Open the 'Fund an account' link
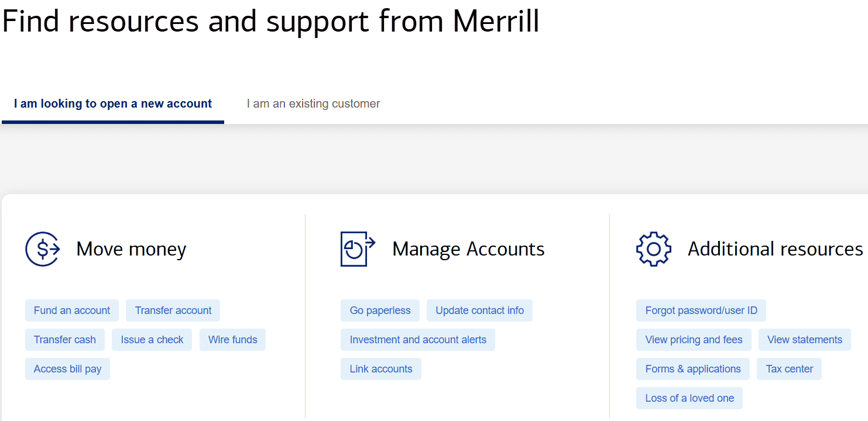 click(x=71, y=310)
